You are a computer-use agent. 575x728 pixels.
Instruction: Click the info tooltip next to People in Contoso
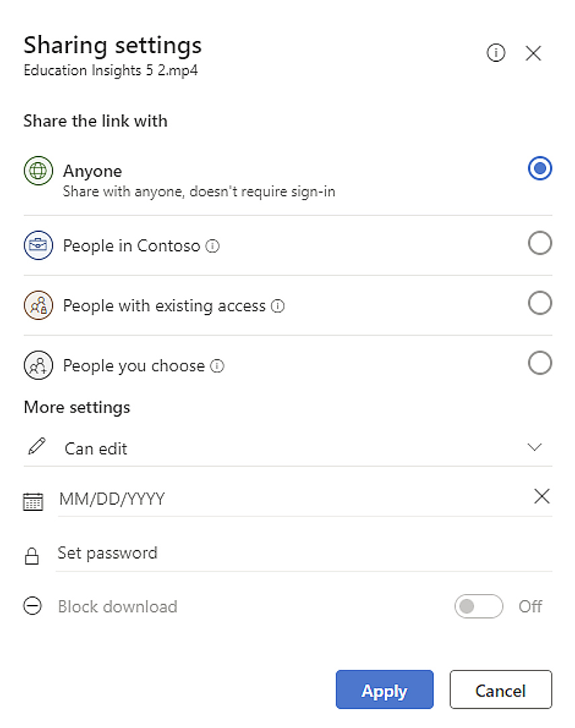(213, 246)
